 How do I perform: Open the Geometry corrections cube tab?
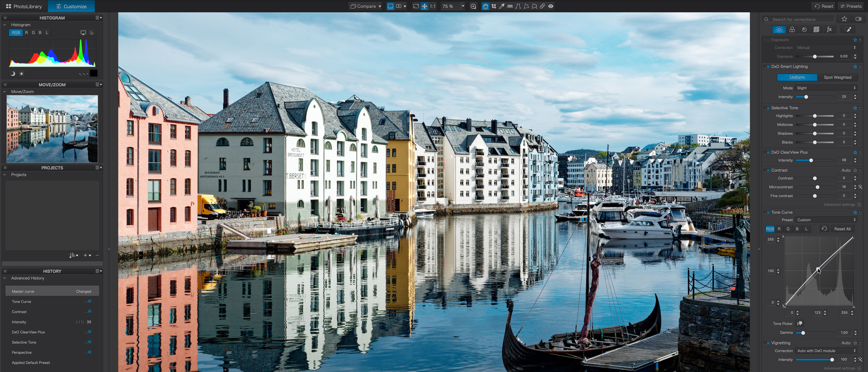(x=816, y=30)
